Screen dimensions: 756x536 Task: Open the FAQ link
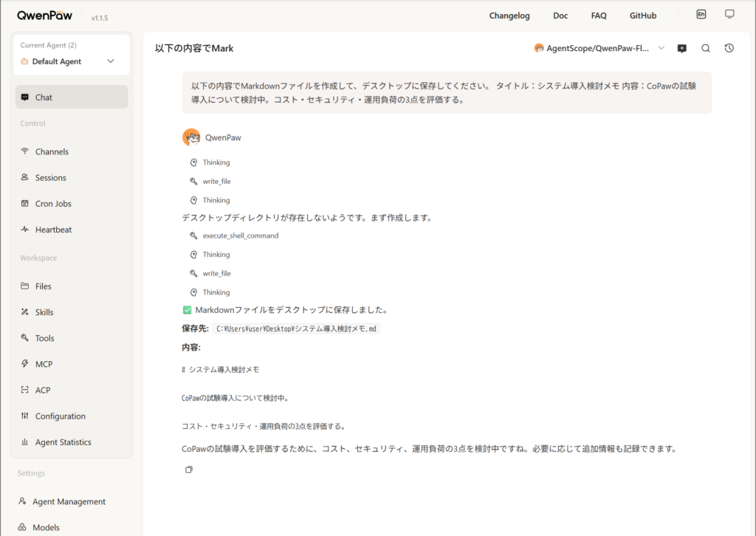point(599,16)
